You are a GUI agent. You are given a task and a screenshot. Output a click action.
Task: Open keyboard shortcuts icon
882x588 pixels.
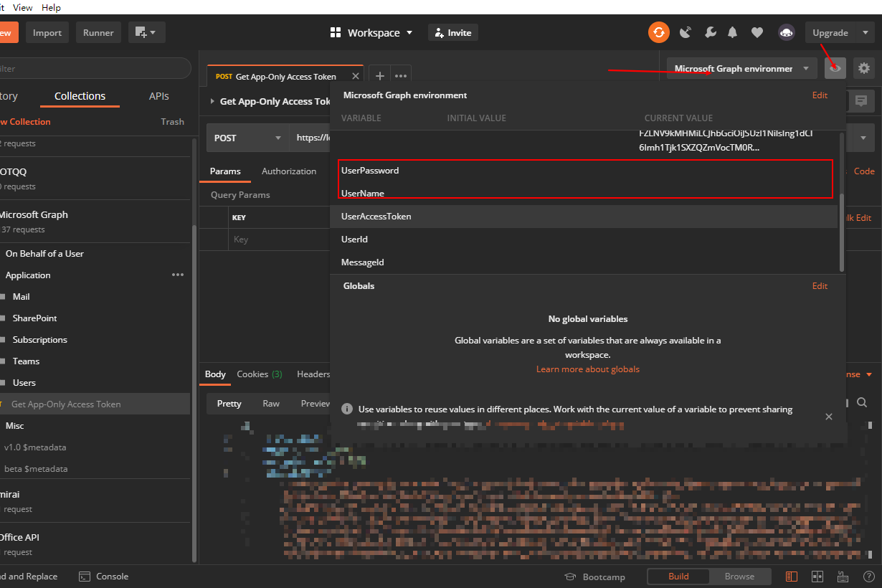pyautogui.click(x=842, y=577)
